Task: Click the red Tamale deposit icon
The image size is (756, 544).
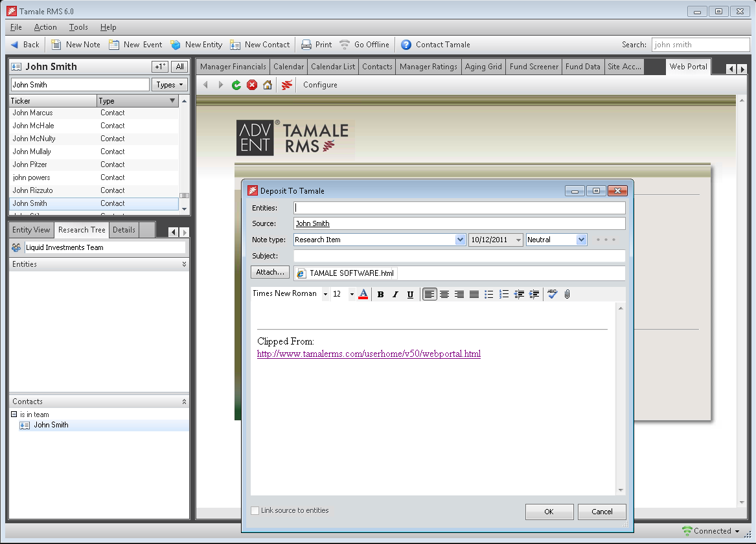Action: tap(287, 85)
